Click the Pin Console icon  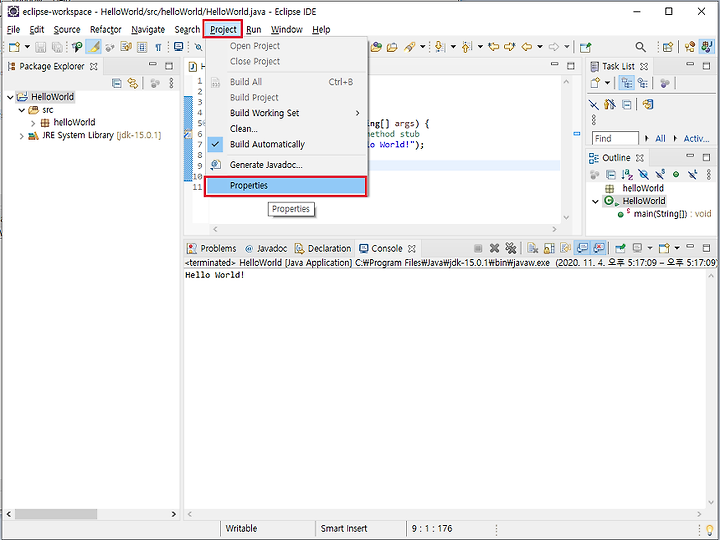tap(620, 248)
